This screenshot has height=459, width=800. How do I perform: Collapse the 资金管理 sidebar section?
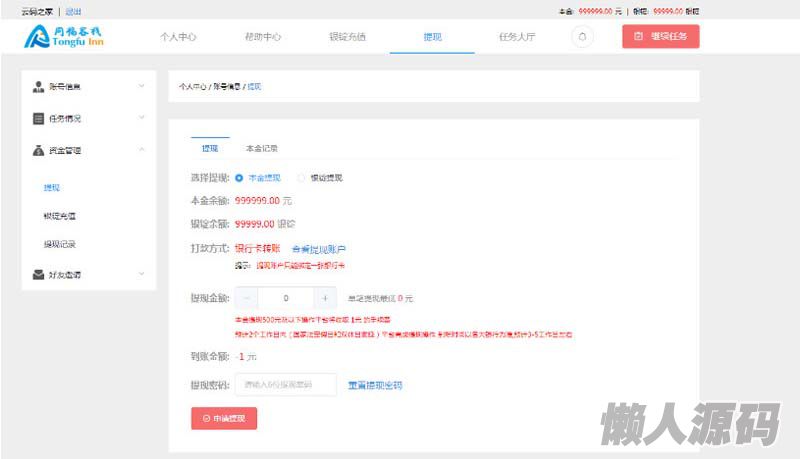(x=141, y=151)
